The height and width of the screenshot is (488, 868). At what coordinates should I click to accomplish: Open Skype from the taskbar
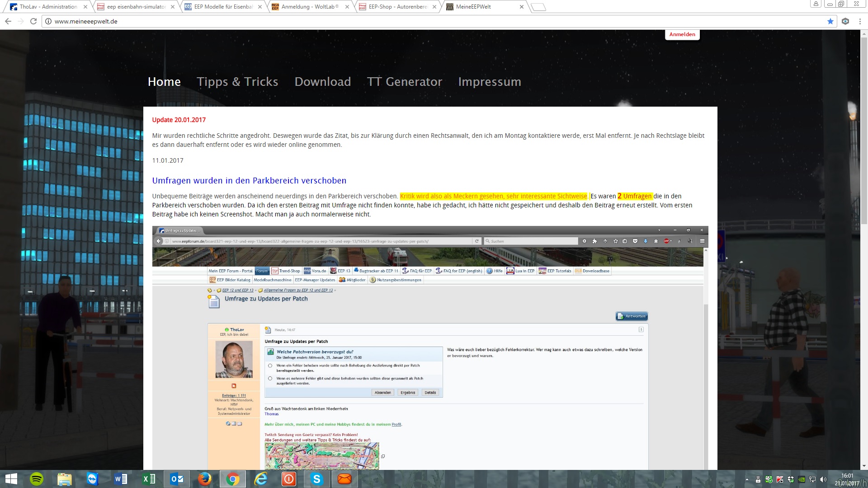(316, 479)
